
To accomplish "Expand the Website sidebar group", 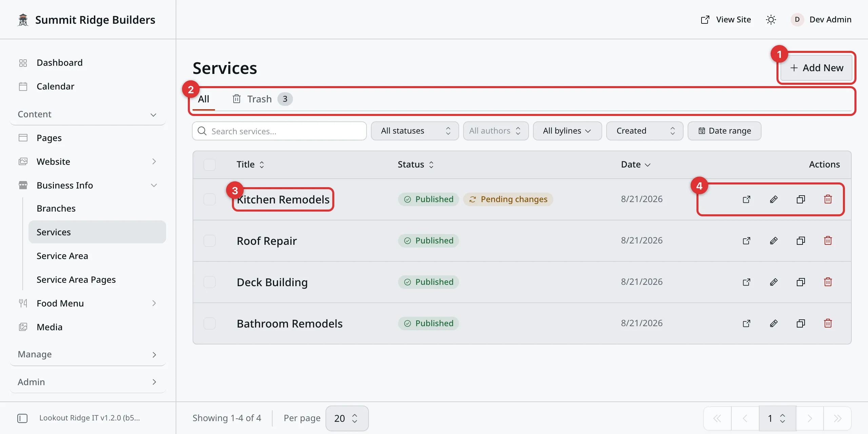I will pyautogui.click(x=87, y=162).
